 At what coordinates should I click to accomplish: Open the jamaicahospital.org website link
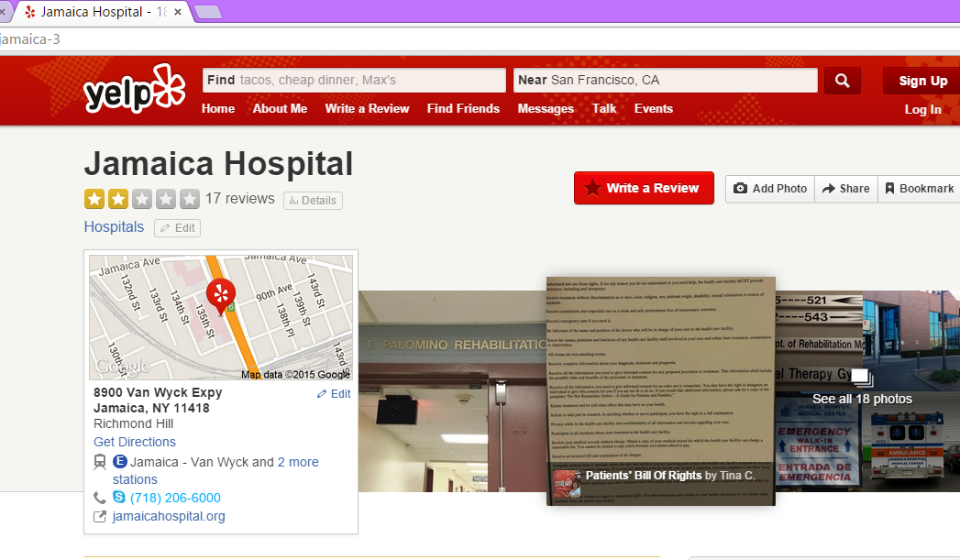click(x=169, y=517)
